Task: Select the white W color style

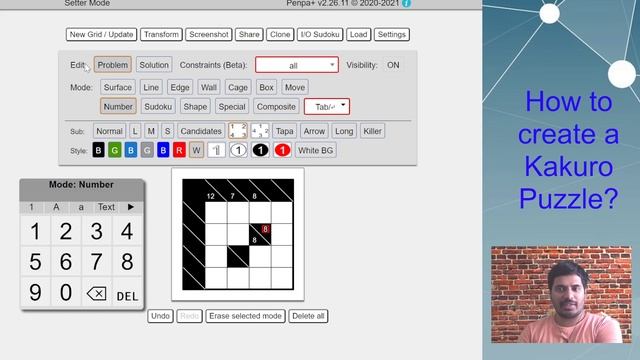Action: [196, 150]
